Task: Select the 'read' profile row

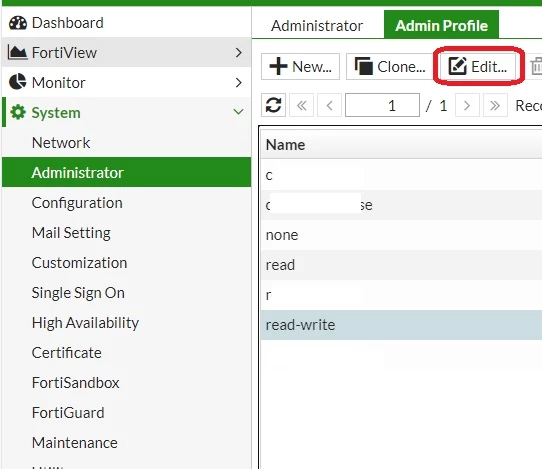Action: point(401,265)
